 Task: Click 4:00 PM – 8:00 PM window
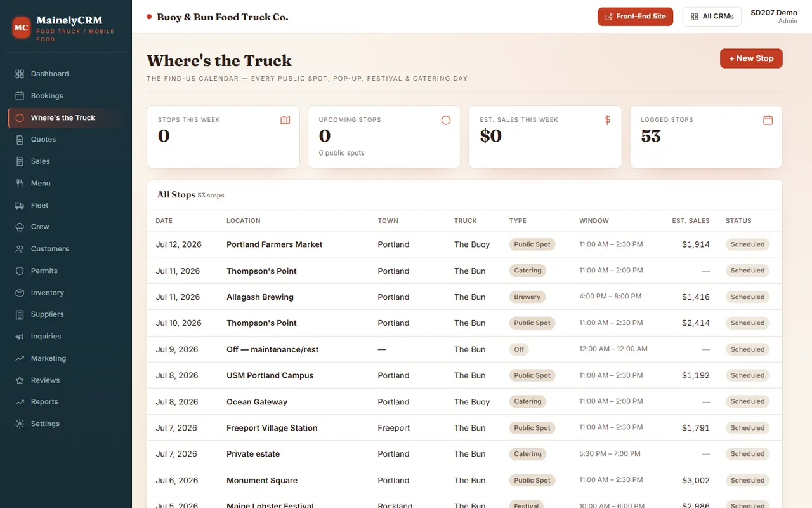pos(610,297)
